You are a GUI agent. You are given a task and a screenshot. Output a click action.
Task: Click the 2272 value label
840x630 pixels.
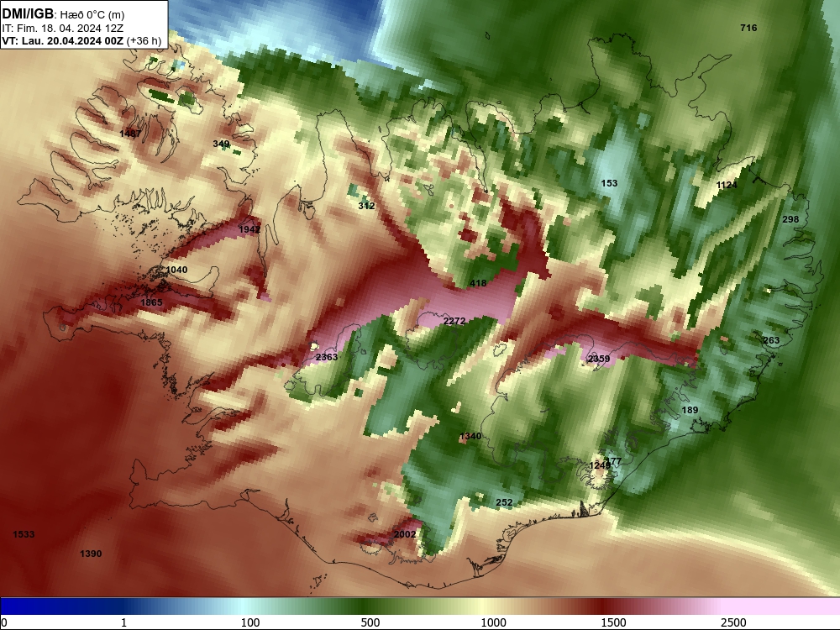[x=454, y=321]
